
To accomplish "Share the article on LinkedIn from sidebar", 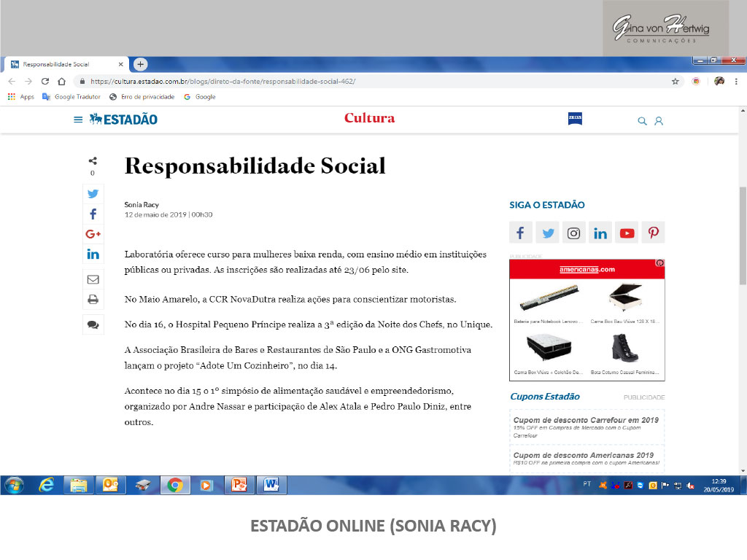I will point(93,254).
